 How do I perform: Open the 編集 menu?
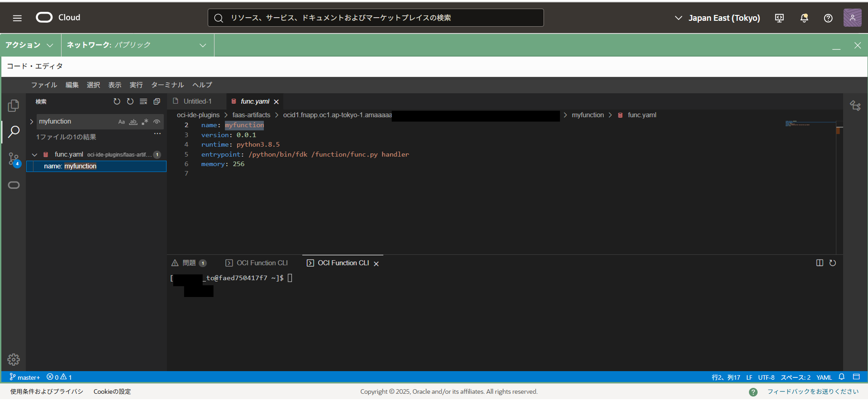72,85
